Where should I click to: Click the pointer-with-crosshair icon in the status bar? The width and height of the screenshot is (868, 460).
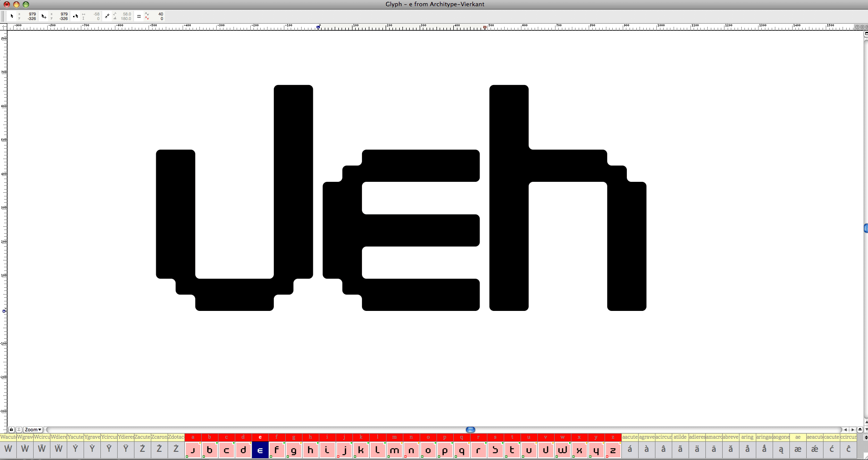[x=44, y=16]
